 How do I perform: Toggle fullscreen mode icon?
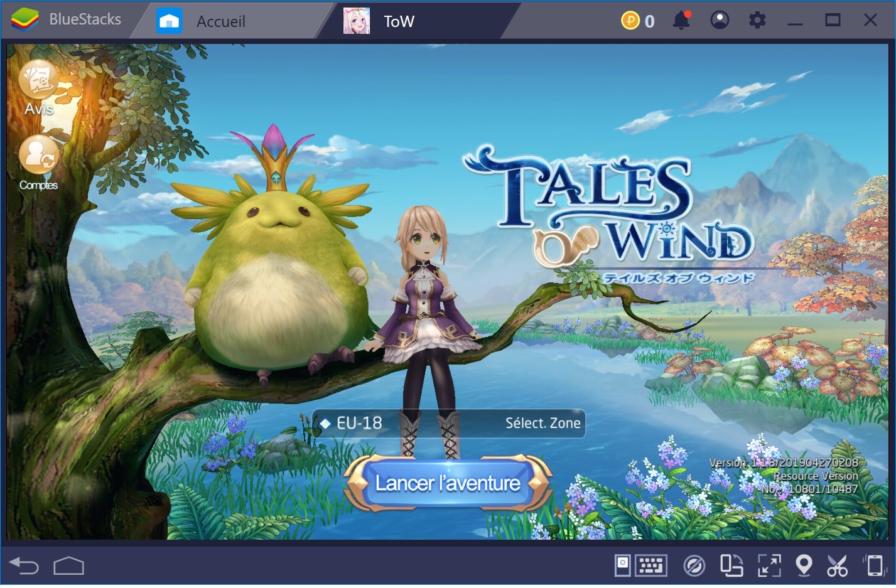coord(769,565)
